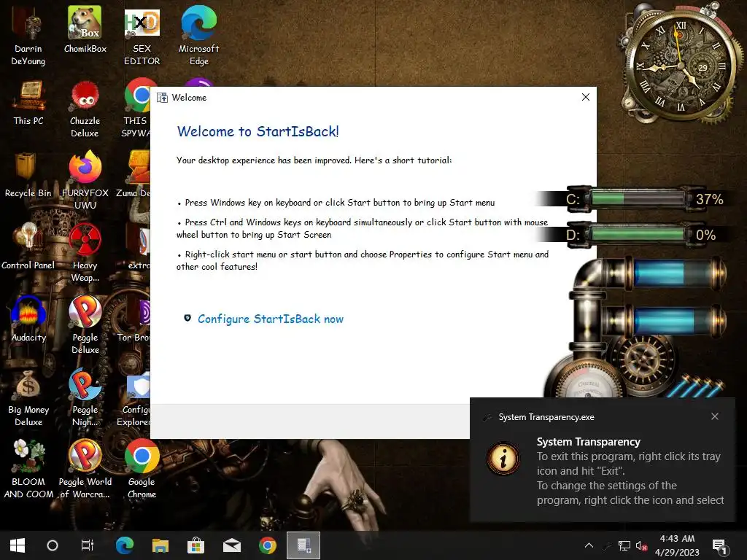Open the Mail app on taskbar

pos(231,545)
